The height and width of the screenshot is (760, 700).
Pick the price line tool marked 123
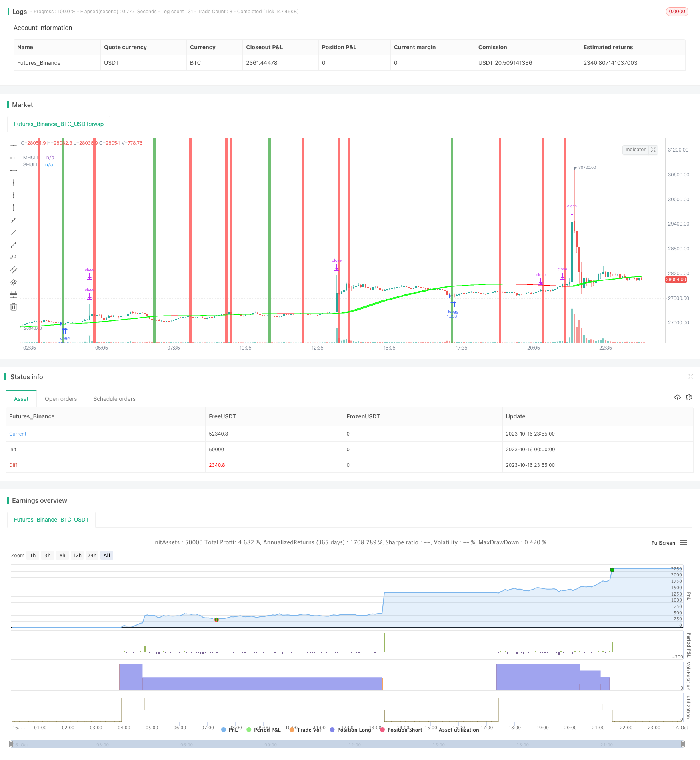pyautogui.click(x=14, y=257)
